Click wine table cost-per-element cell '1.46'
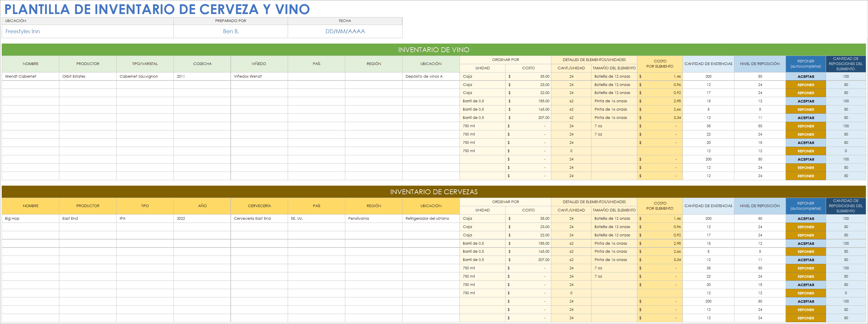Image resolution: width=868 pixels, height=324 pixels. [x=660, y=76]
